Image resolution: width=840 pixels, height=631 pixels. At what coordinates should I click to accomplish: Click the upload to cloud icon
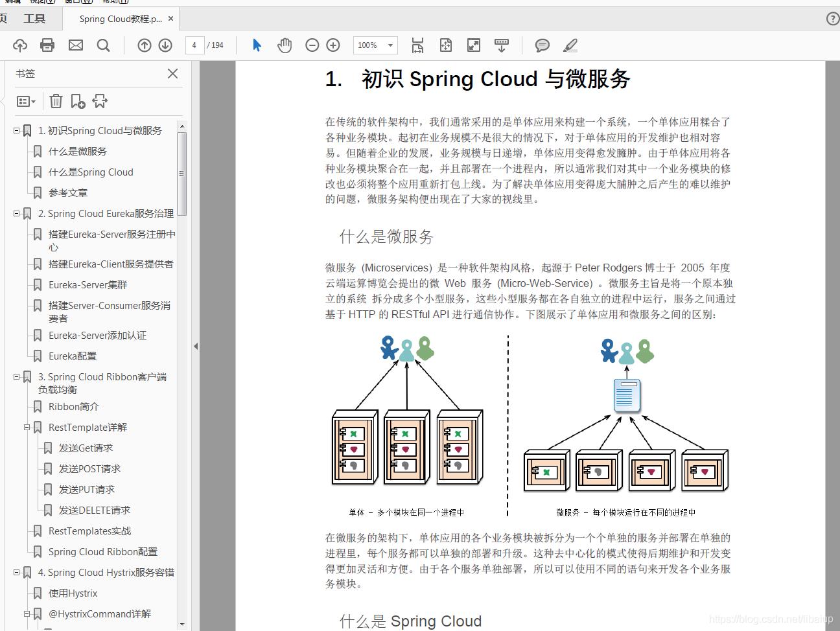20,45
